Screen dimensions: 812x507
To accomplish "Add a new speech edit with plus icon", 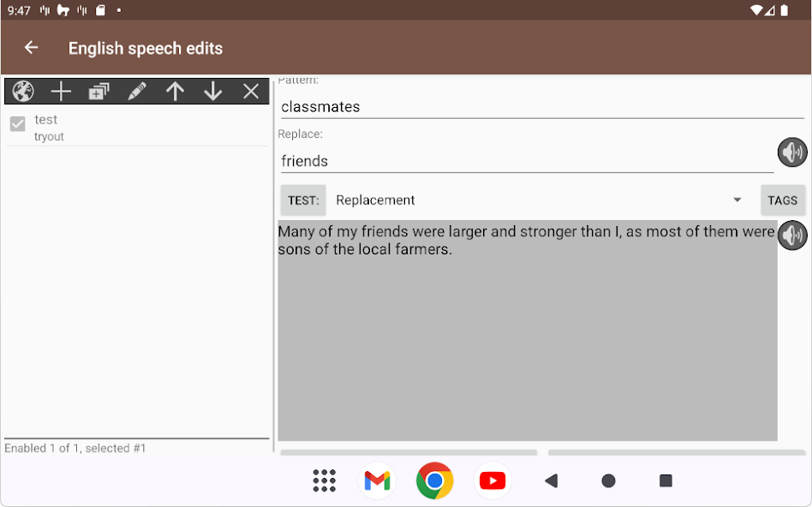I will click(x=61, y=92).
